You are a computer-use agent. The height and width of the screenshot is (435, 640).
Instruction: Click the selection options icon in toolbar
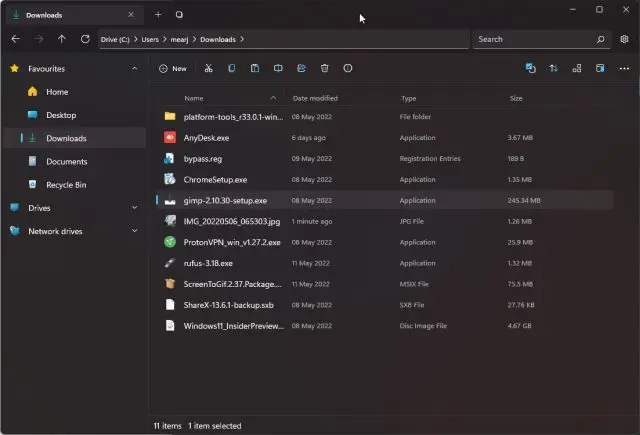(530, 69)
